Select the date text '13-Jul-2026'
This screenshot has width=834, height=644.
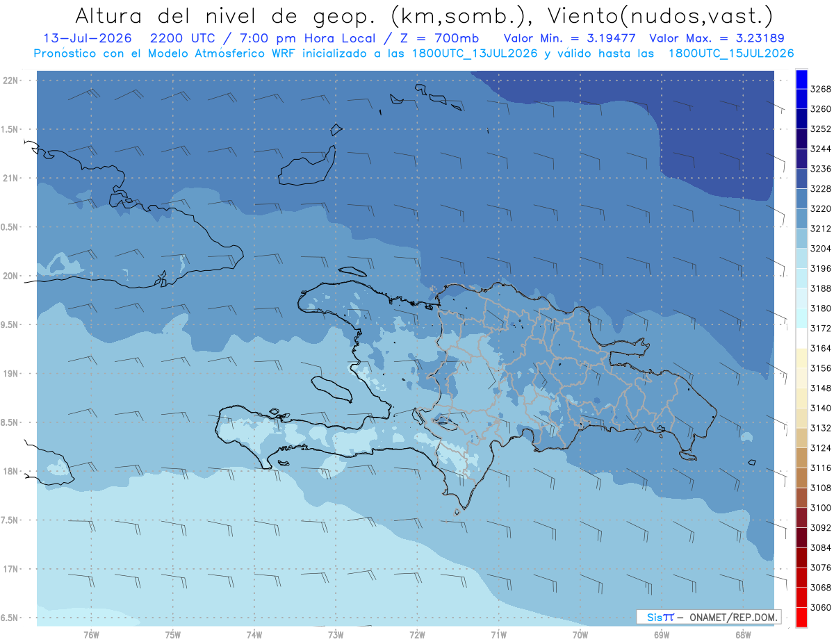click(88, 38)
